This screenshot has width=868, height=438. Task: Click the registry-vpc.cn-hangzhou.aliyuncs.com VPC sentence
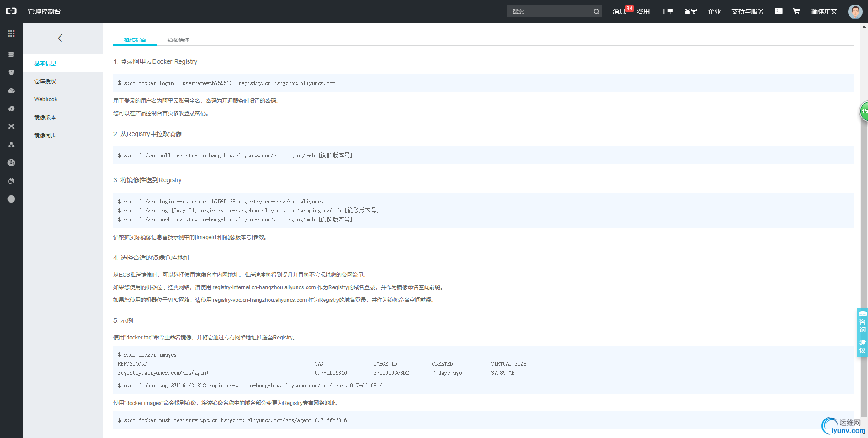pyautogui.click(x=274, y=300)
